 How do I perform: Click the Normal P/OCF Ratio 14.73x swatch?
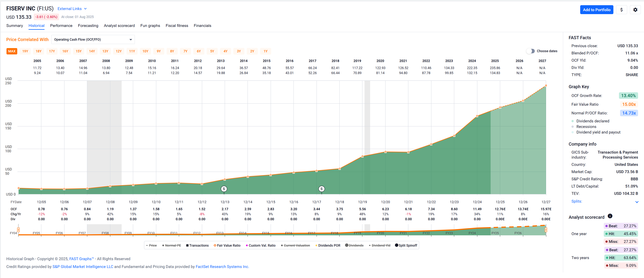629,113
